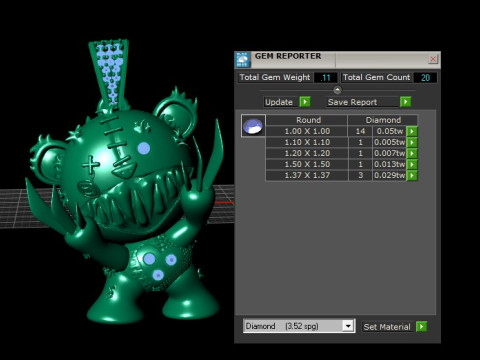Click the 0.013tw weight cell
The height and width of the screenshot is (360, 480).
(389, 164)
